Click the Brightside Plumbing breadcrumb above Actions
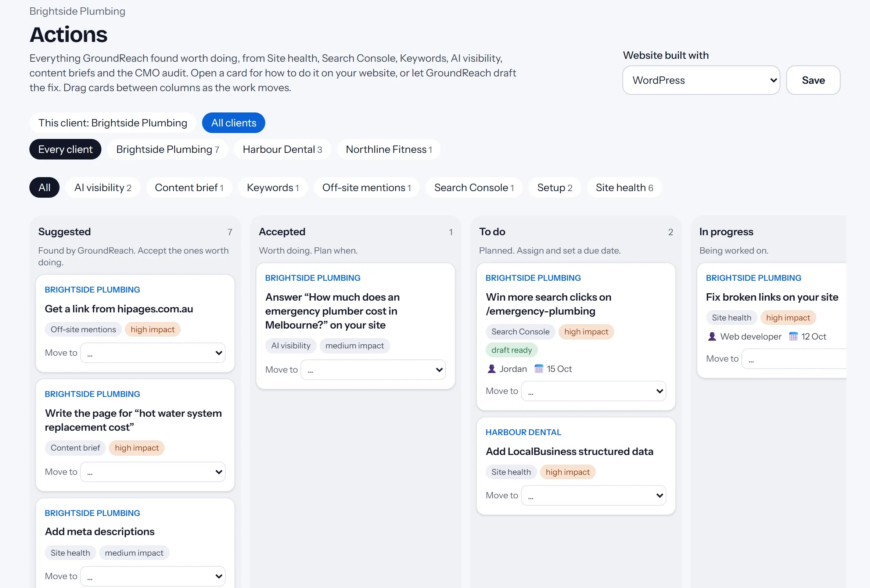 point(78,11)
